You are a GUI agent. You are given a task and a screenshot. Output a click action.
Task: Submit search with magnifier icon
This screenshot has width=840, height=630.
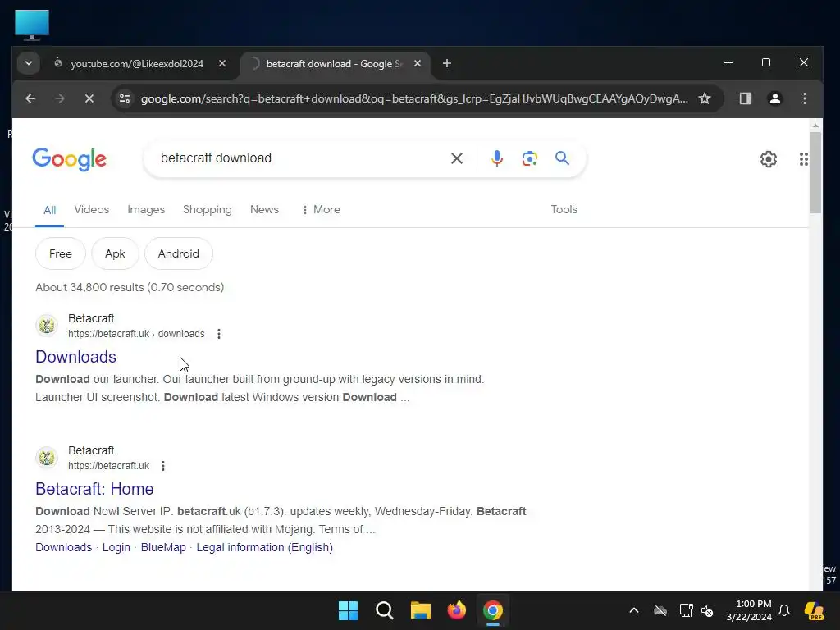(x=562, y=158)
